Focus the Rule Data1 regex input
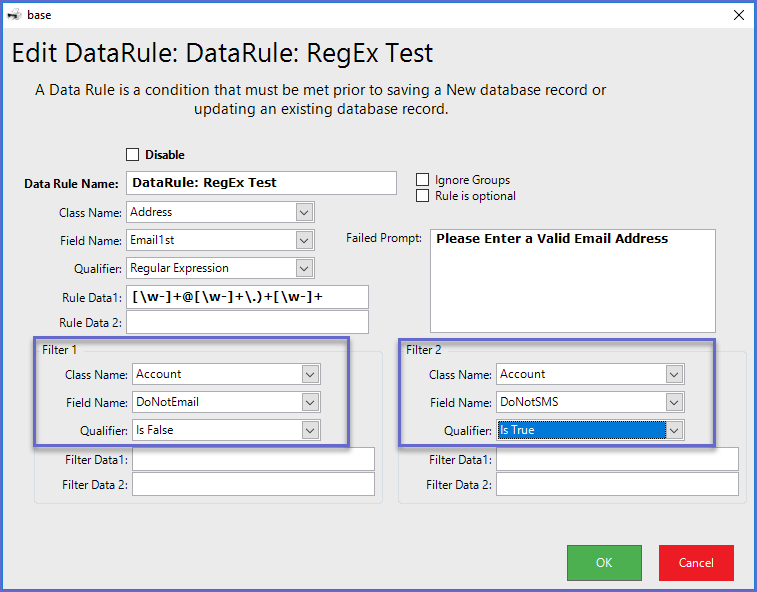 pos(247,297)
